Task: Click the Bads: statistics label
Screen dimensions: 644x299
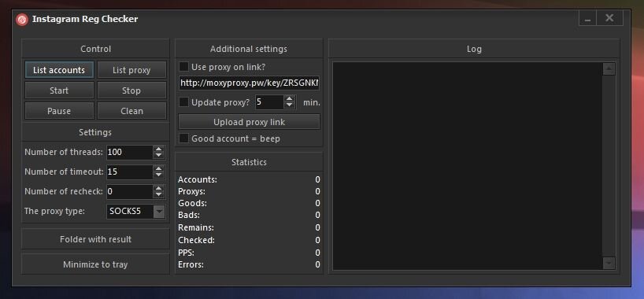Action: (x=189, y=215)
